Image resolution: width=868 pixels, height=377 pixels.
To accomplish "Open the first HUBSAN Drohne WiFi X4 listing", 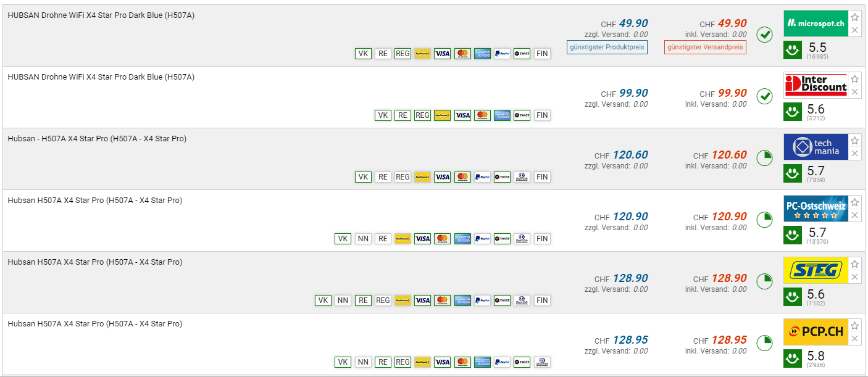I will (x=101, y=15).
